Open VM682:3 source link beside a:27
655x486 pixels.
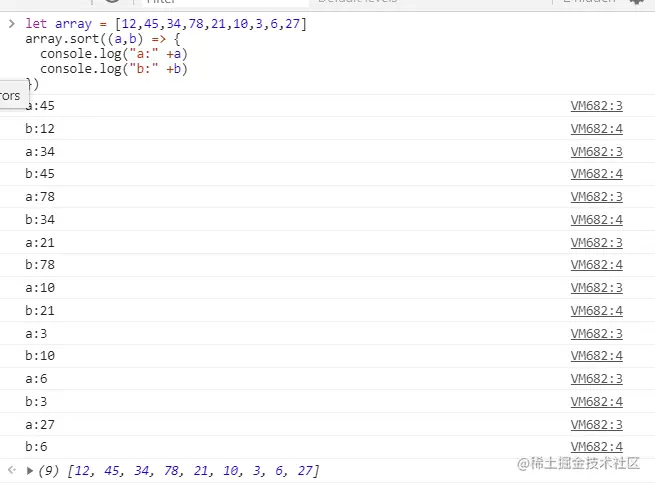point(597,425)
